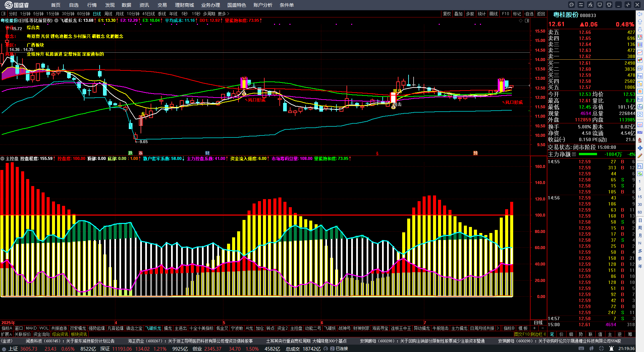The height and width of the screenshot is (352, 644).
Task: Click the 统计 statistics button
Action: (482, 14)
